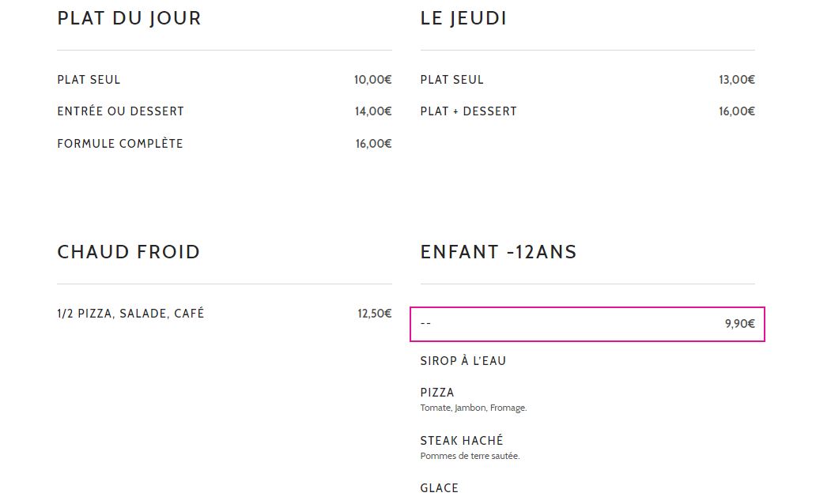Click Pommes de terre sautée description
The height and width of the screenshot is (504, 816).
point(470,456)
